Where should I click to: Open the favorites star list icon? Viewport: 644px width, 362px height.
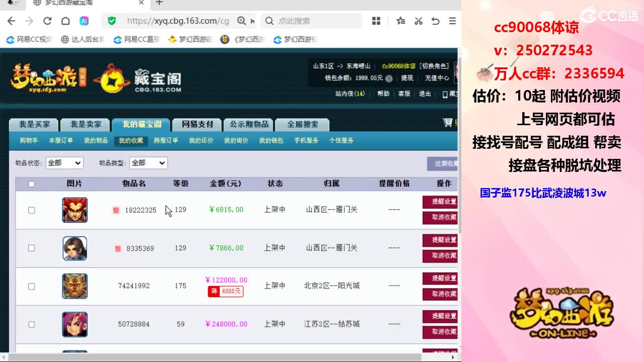[x=400, y=21]
